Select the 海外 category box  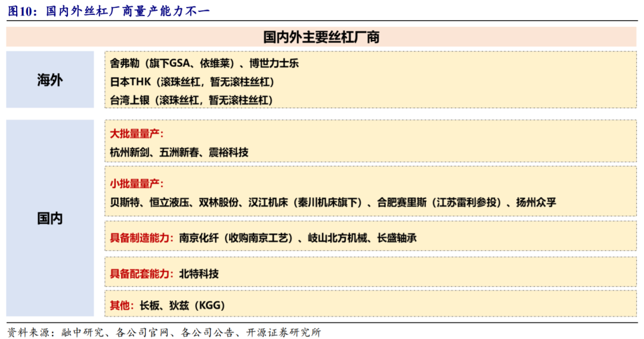[50, 80]
